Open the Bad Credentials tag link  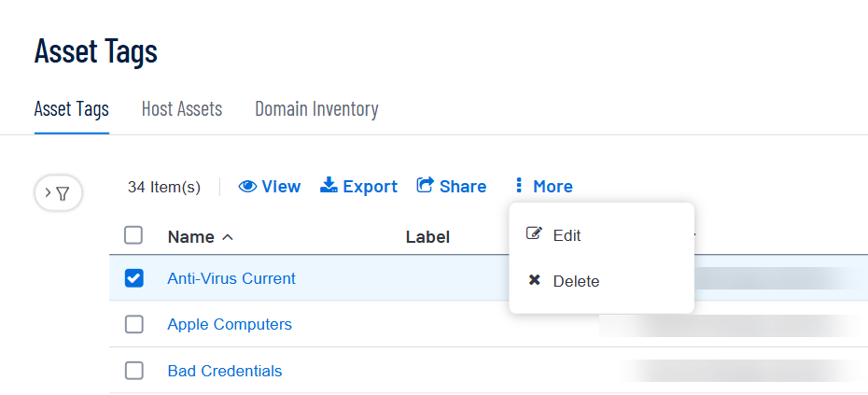click(225, 371)
